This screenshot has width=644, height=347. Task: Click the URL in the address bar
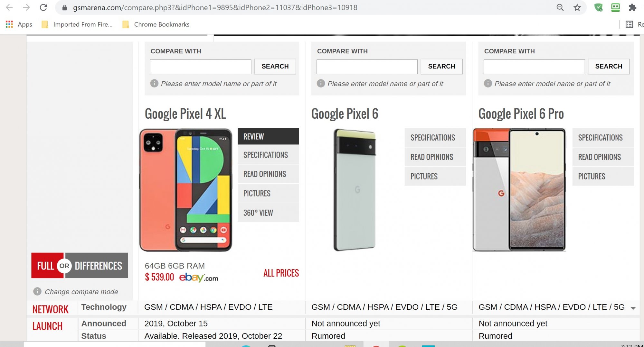[x=215, y=7]
